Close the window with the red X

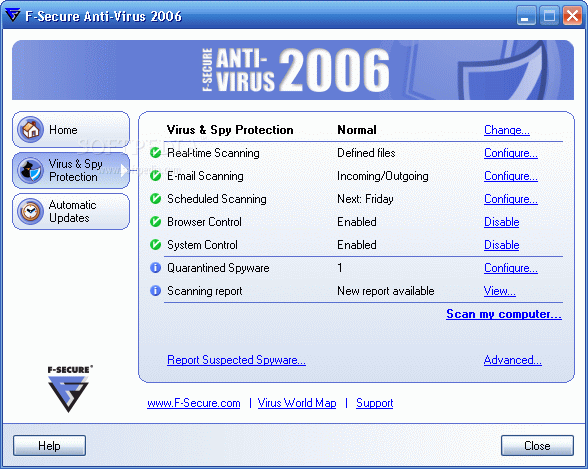[572, 16]
